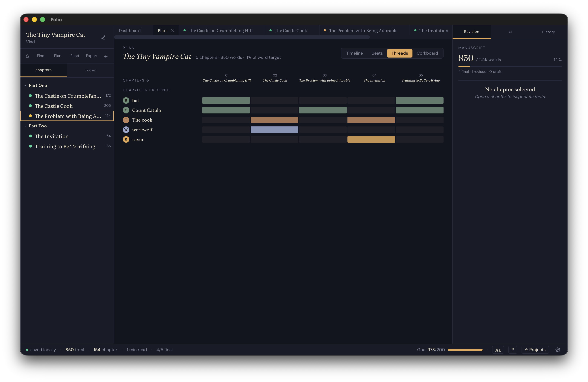The height and width of the screenshot is (382, 588).
Task: Click the tab strip horizontal scrollbar
Action: click(x=242, y=37)
